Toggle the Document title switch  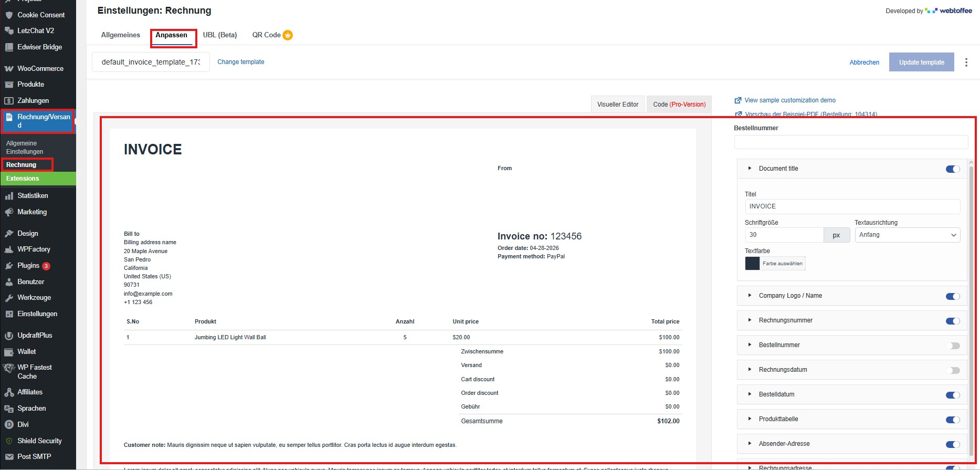pyautogui.click(x=953, y=169)
